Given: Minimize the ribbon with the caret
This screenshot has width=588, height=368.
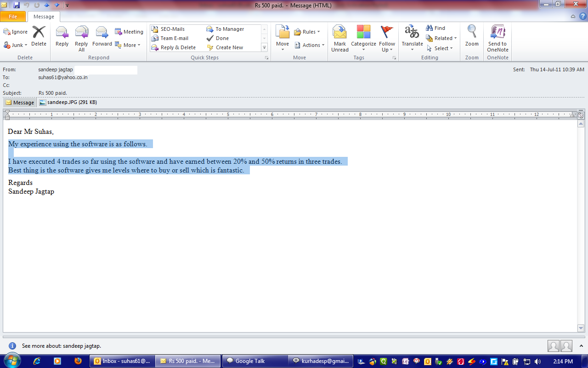Looking at the screenshot, I should 573,17.
